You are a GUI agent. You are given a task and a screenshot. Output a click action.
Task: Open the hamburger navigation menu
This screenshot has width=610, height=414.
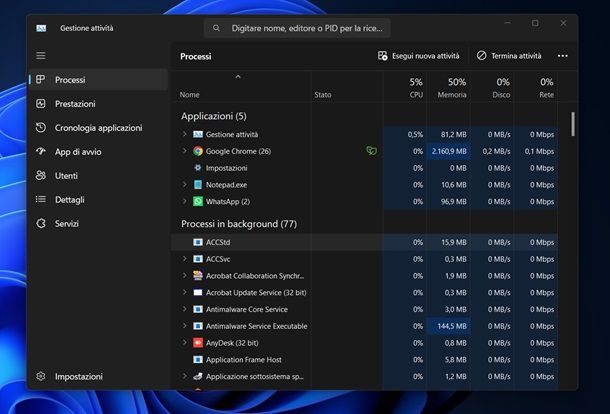41,56
